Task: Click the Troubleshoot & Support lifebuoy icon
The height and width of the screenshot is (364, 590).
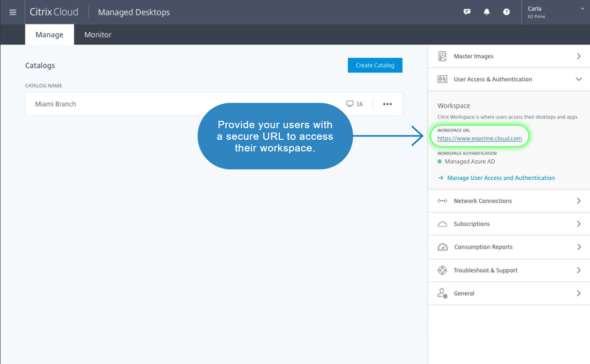Action: point(442,270)
